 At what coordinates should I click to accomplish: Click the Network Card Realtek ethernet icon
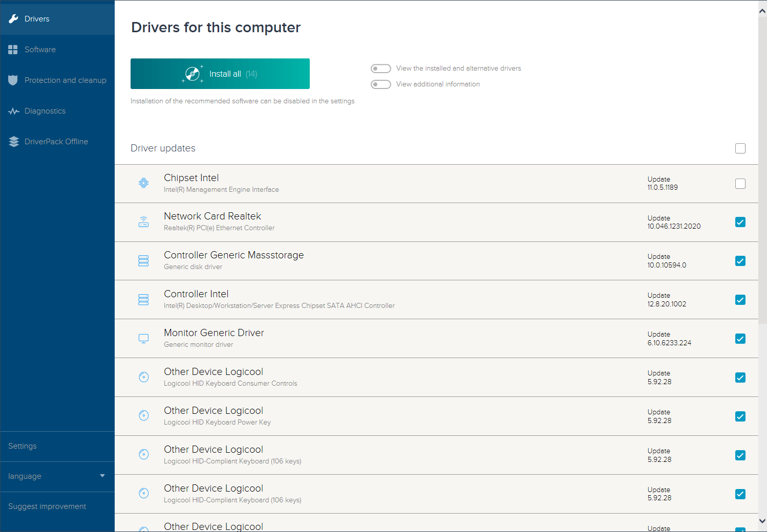click(x=143, y=221)
